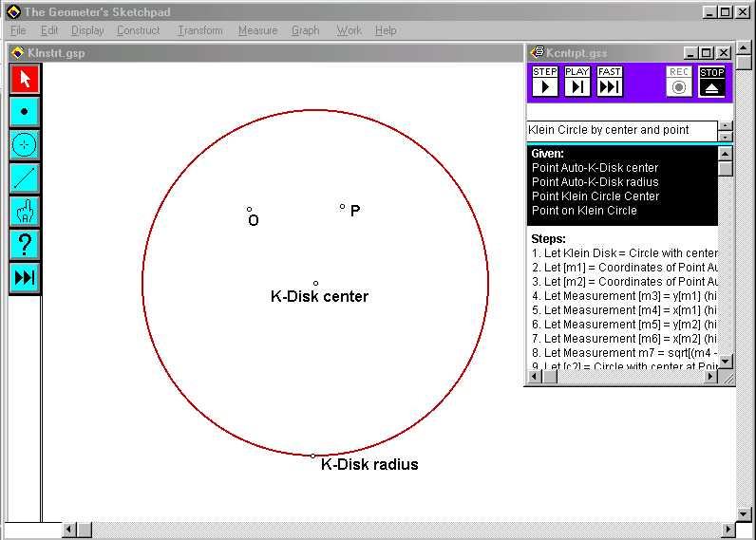Click the comment field's up scroll arrow
This screenshot has width=756, height=540.
pos(726,125)
